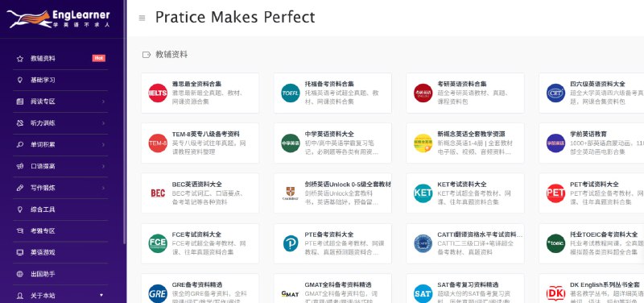Expand 写作锻炼 submenu chevron

[x=103, y=188]
